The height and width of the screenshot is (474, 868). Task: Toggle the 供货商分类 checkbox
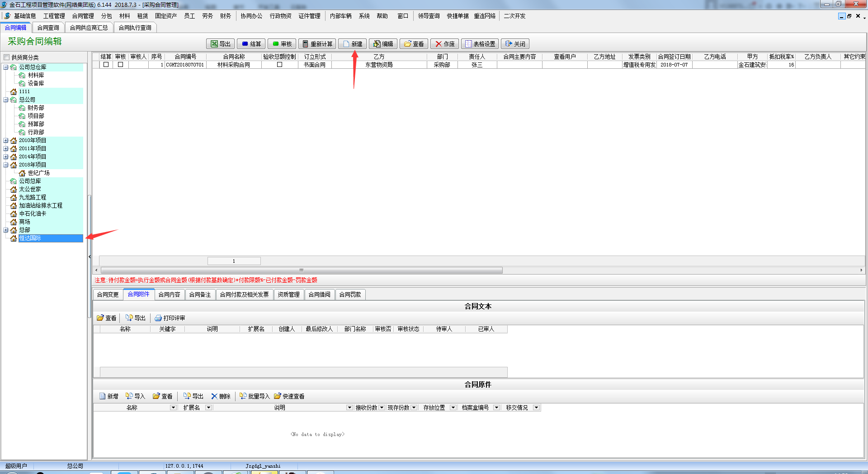pyautogui.click(x=6, y=57)
